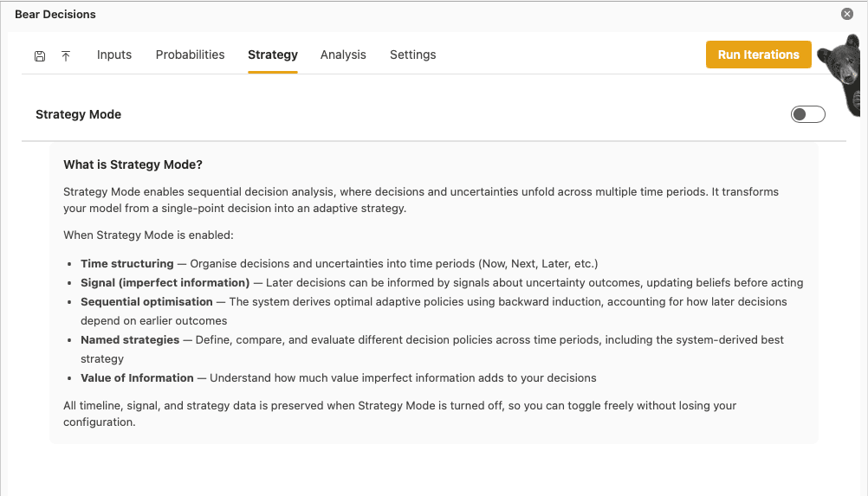Viewport: 868px width, 496px height.
Task: Click the 'Signal (imperfect information)' bullet term
Action: (x=165, y=282)
